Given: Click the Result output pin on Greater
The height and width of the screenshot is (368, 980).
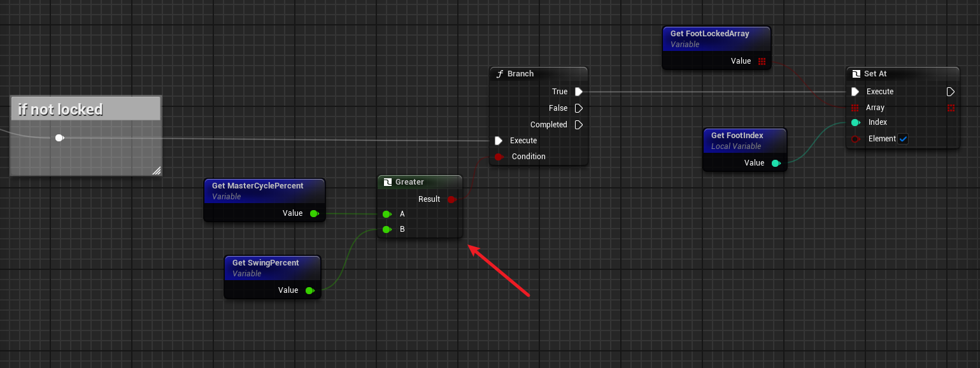Looking at the screenshot, I should [451, 199].
